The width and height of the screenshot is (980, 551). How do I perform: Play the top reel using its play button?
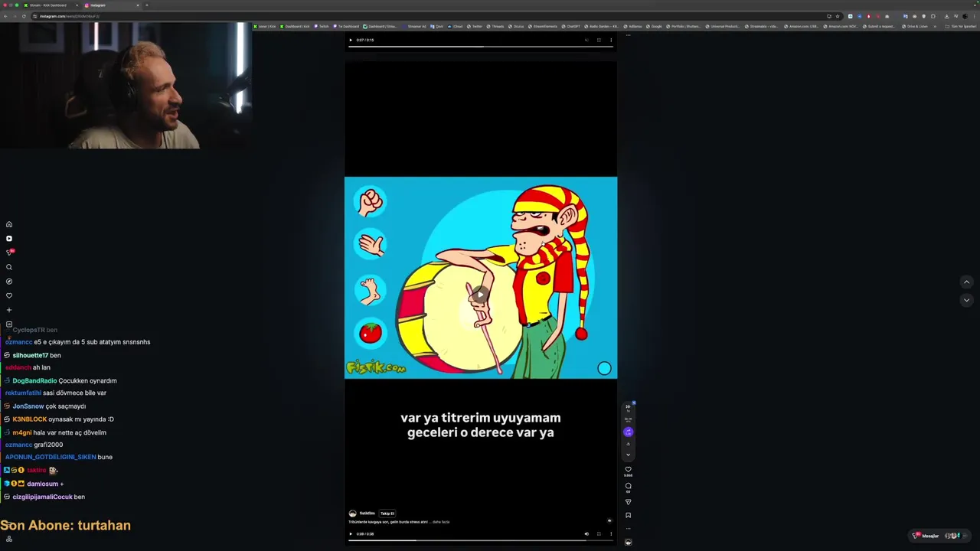pyautogui.click(x=351, y=40)
